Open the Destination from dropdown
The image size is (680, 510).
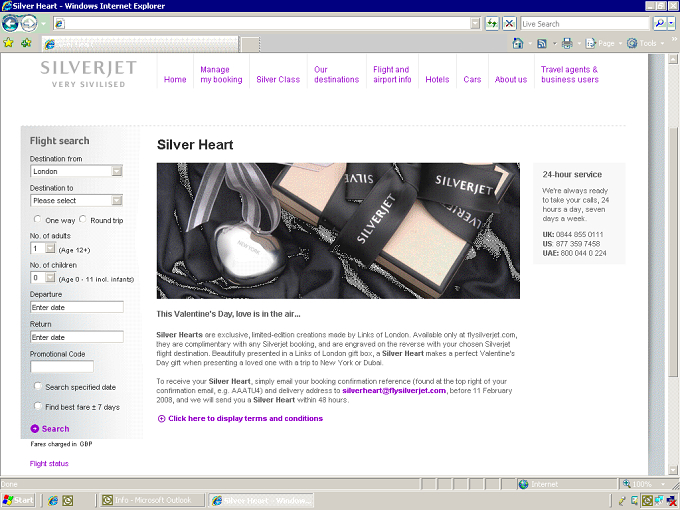[x=117, y=171]
